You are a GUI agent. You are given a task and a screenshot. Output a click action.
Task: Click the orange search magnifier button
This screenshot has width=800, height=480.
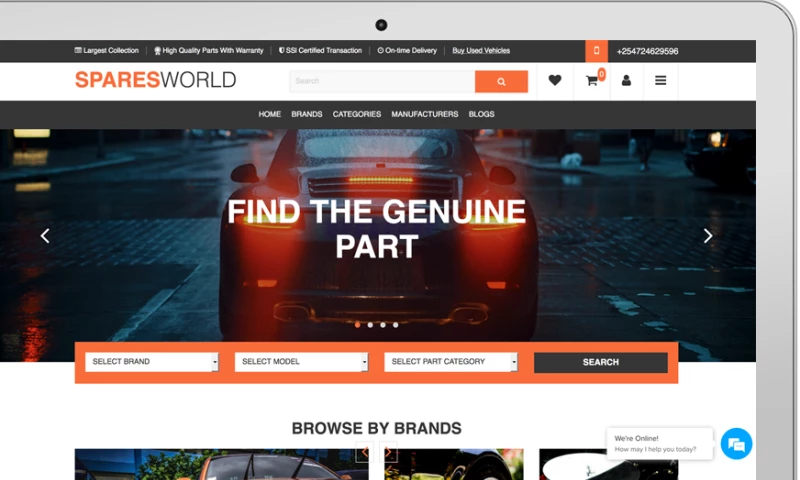click(501, 82)
